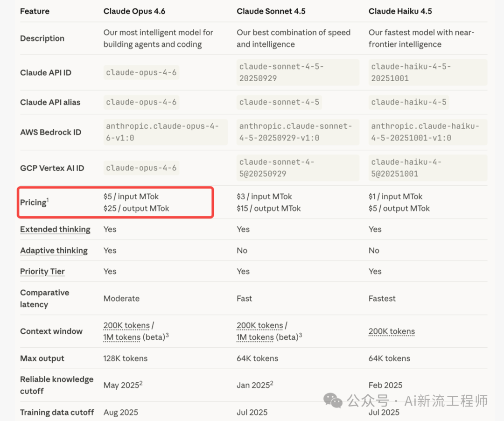
Task: Open the Adaptive thinking link
Action: click(54, 251)
